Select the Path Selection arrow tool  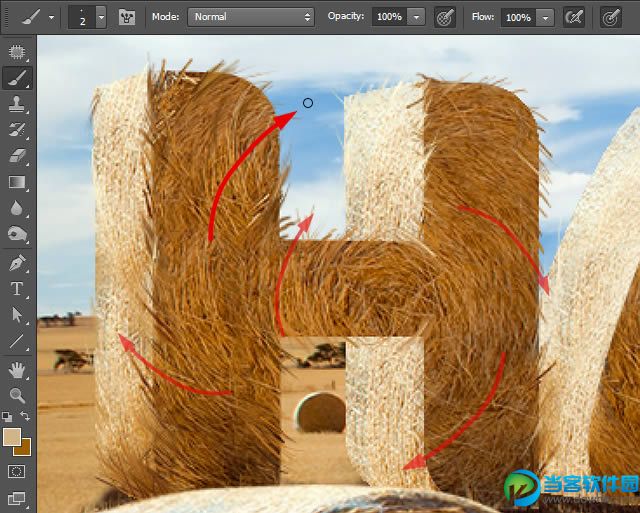pyautogui.click(x=17, y=315)
